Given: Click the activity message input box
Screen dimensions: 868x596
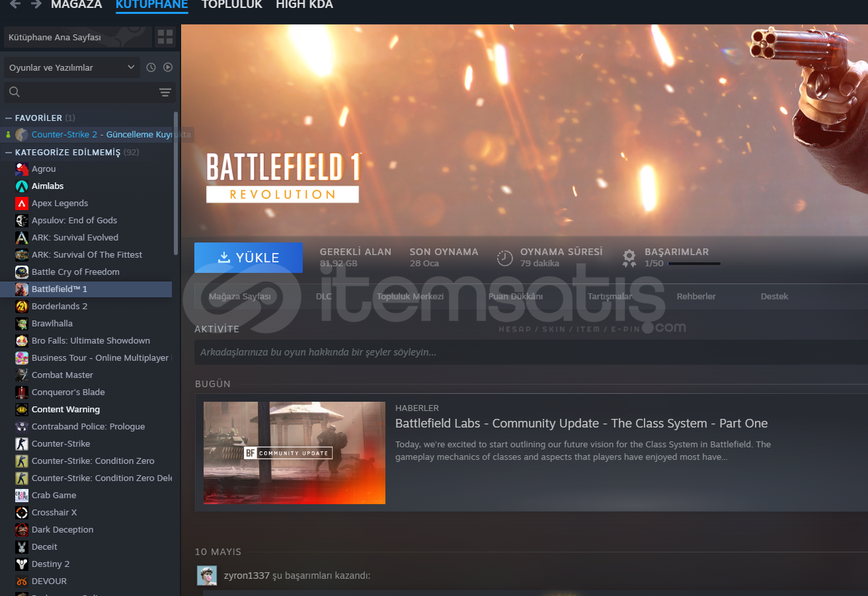Looking at the screenshot, I should pyautogui.click(x=531, y=352).
